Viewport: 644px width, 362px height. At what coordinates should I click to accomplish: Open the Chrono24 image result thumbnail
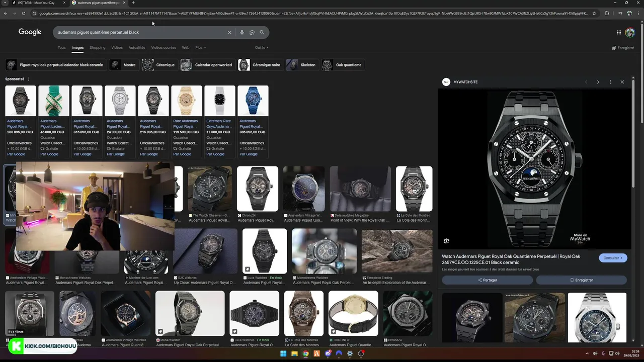point(258,189)
